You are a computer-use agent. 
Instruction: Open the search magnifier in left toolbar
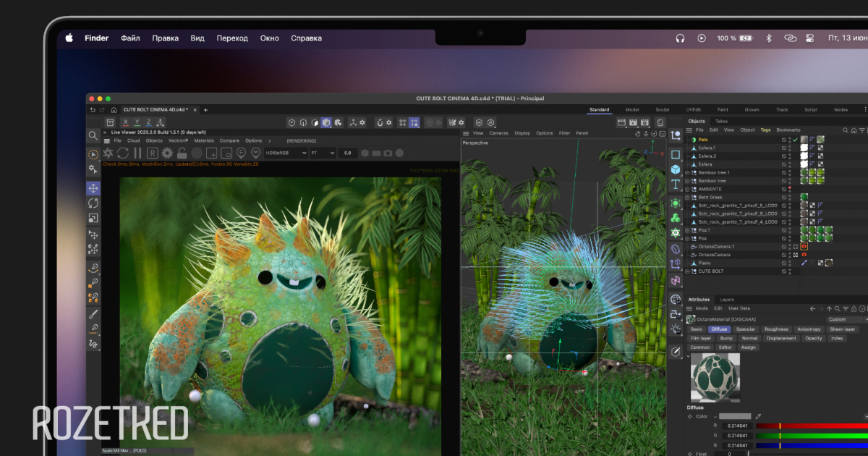pyautogui.click(x=93, y=135)
